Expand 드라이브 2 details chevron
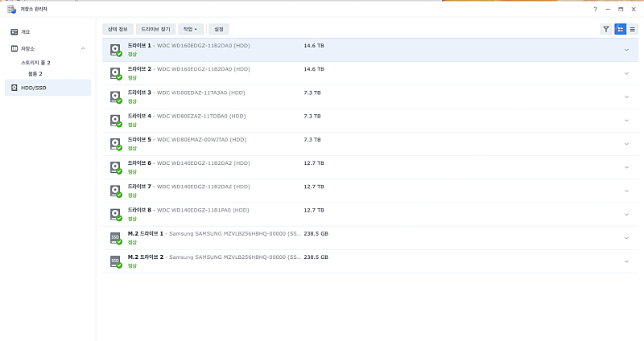The height and width of the screenshot is (341, 644). [x=626, y=73]
